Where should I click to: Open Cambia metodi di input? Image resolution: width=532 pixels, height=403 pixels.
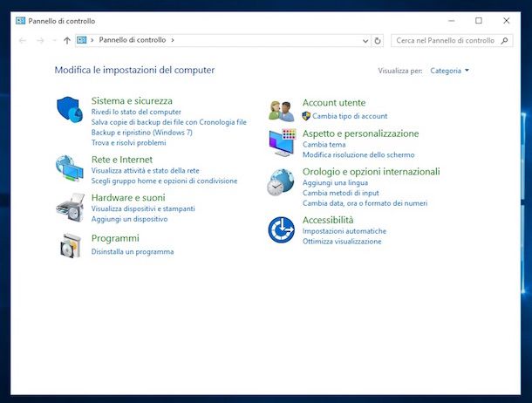click(341, 193)
